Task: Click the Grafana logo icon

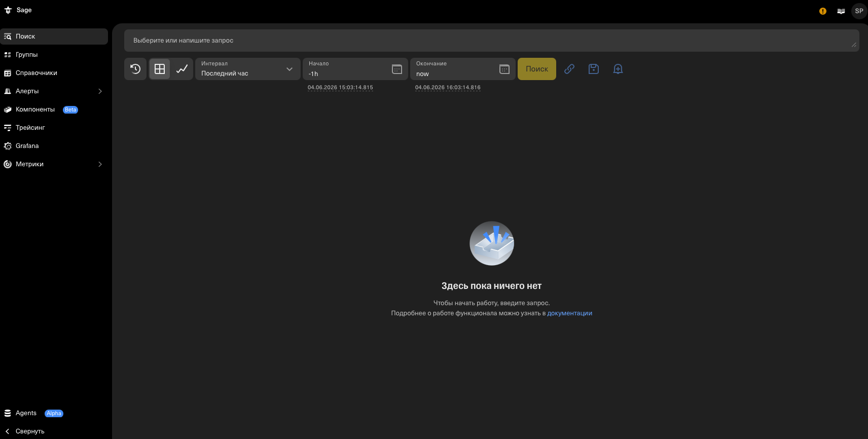Action: [8, 146]
